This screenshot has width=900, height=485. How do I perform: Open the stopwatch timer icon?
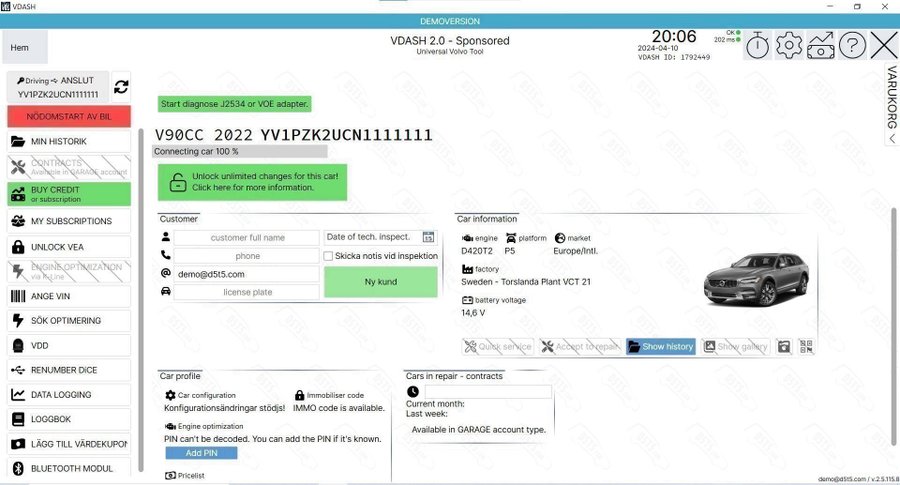(757, 45)
